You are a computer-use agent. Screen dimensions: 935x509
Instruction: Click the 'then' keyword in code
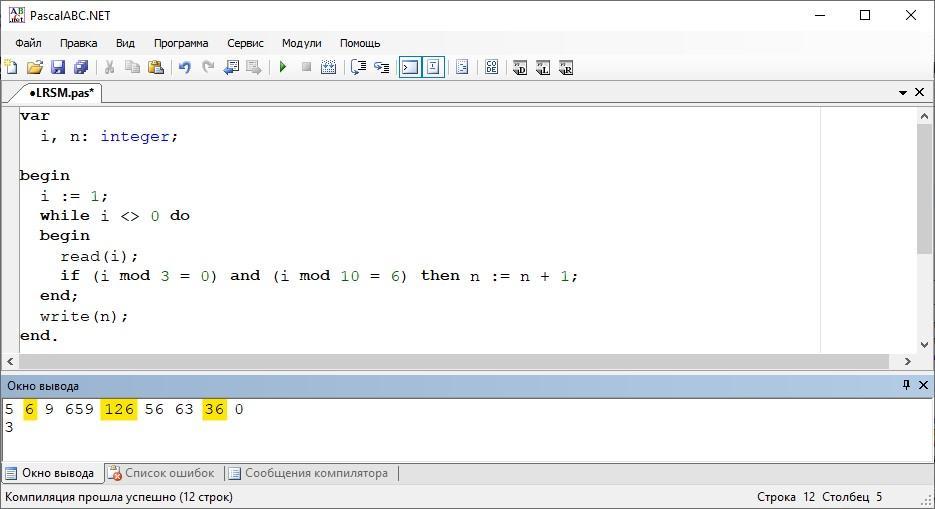(x=440, y=275)
